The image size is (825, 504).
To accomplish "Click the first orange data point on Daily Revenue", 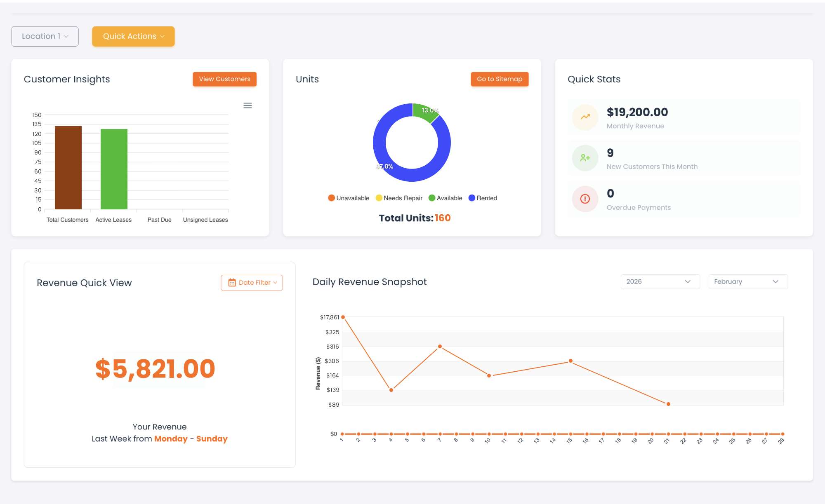I will tap(343, 317).
